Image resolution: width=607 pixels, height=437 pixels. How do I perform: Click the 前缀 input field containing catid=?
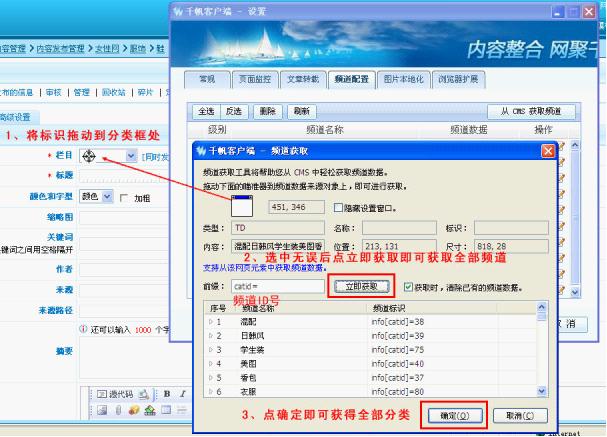tap(278, 286)
